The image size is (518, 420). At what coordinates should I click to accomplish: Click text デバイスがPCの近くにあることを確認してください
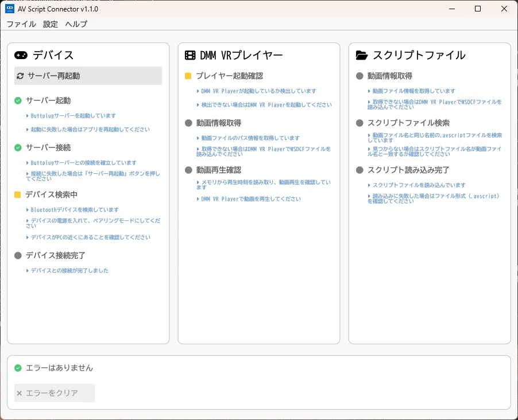tap(91, 237)
